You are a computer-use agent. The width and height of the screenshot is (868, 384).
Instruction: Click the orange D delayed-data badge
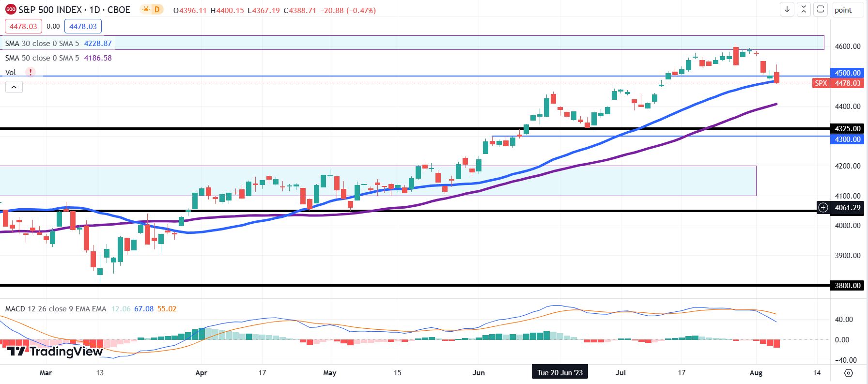pos(157,9)
